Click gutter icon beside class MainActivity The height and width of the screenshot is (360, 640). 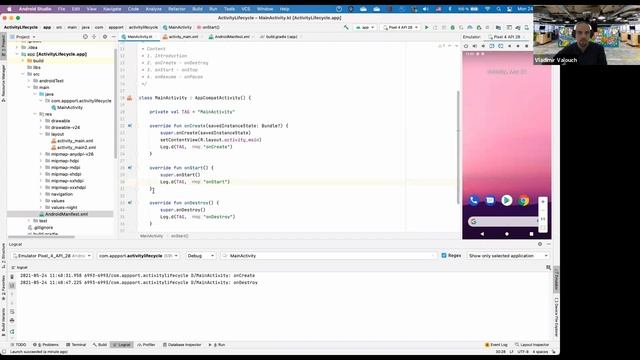coord(129,98)
